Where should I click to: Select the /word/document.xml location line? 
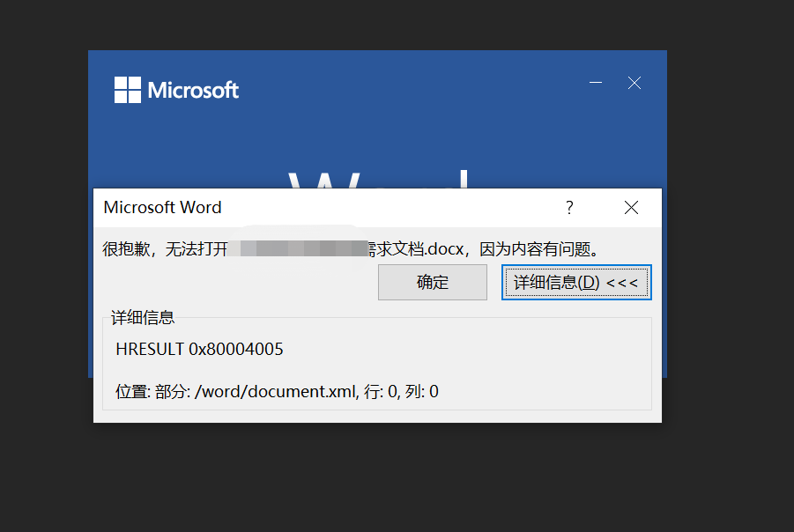pos(277,392)
